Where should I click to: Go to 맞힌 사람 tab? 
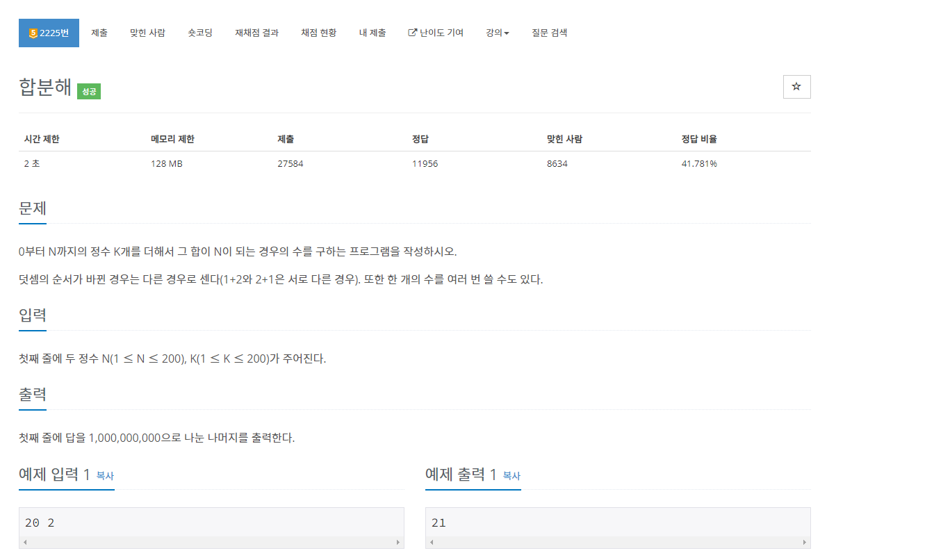[x=147, y=33]
